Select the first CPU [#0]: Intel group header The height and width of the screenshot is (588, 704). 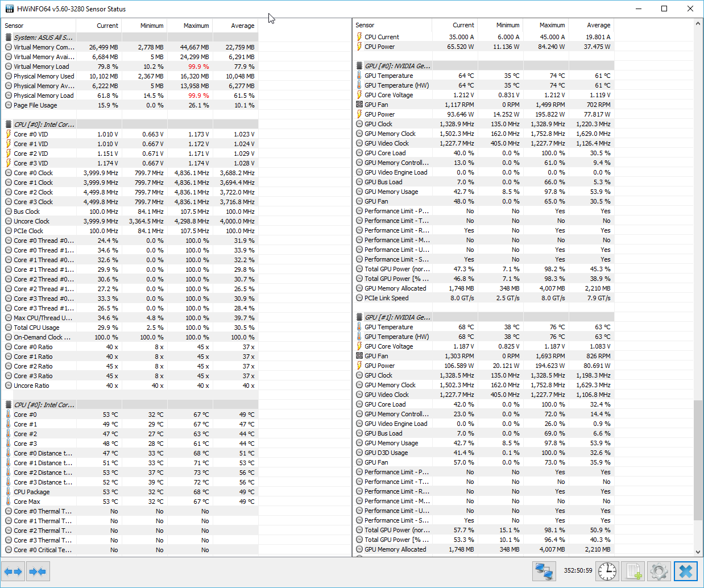pyautogui.click(x=44, y=125)
